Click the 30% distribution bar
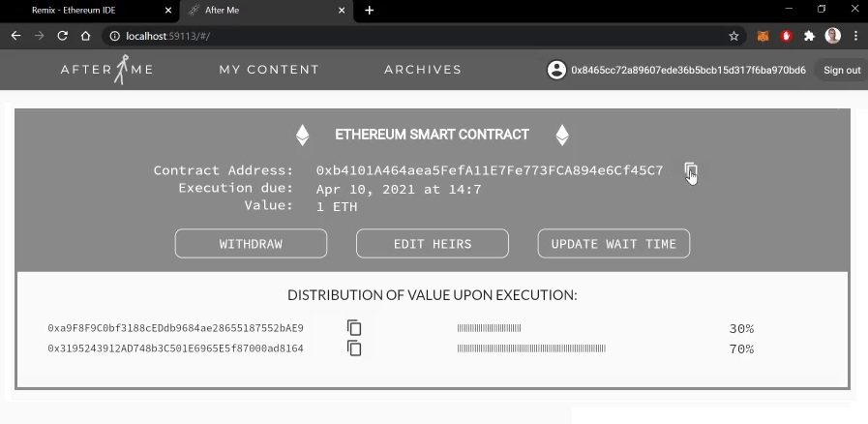This screenshot has width=868, height=424. tap(489, 328)
